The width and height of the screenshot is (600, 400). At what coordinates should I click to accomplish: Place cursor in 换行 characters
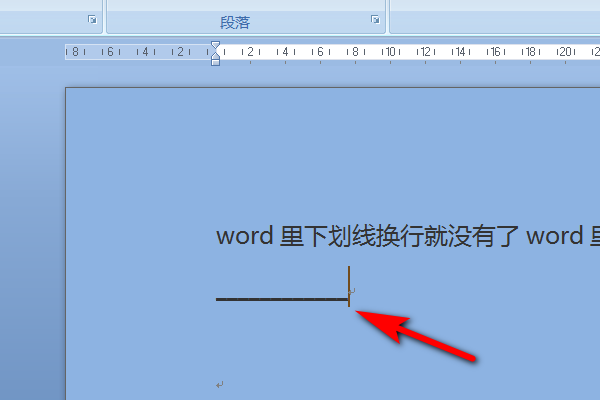click(399, 236)
